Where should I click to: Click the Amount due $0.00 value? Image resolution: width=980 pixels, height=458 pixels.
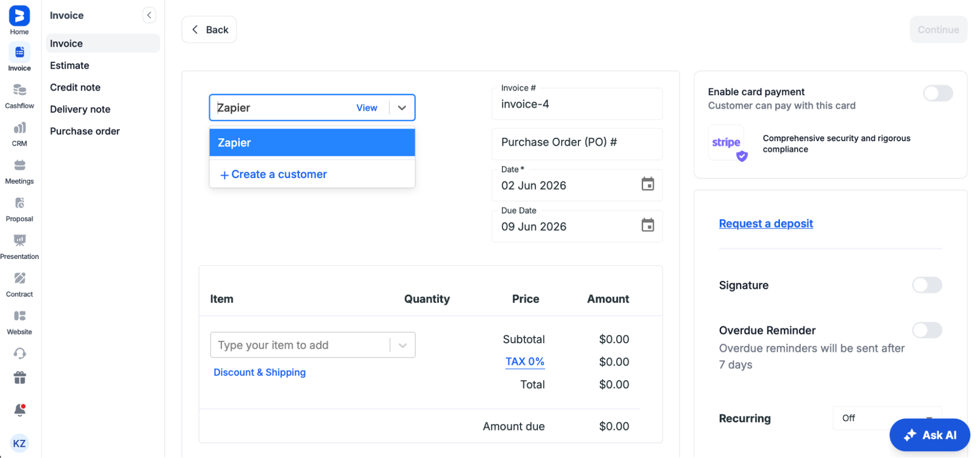[x=614, y=426]
